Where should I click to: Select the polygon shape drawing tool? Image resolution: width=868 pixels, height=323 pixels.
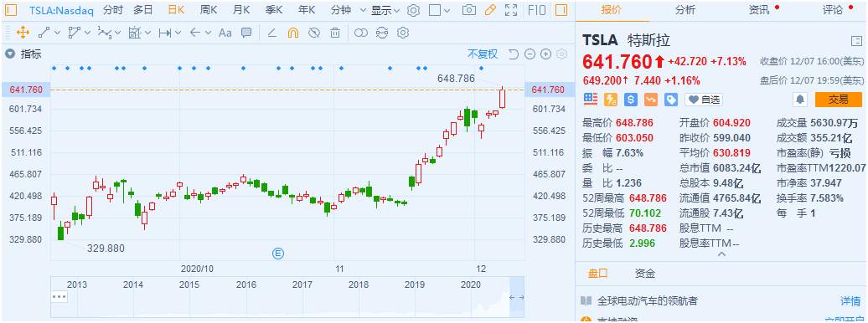pyautogui.click(x=75, y=33)
